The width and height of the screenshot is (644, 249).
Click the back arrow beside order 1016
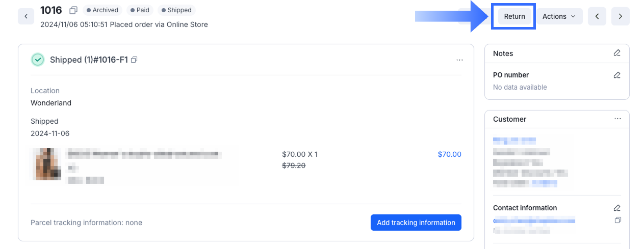(26, 16)
